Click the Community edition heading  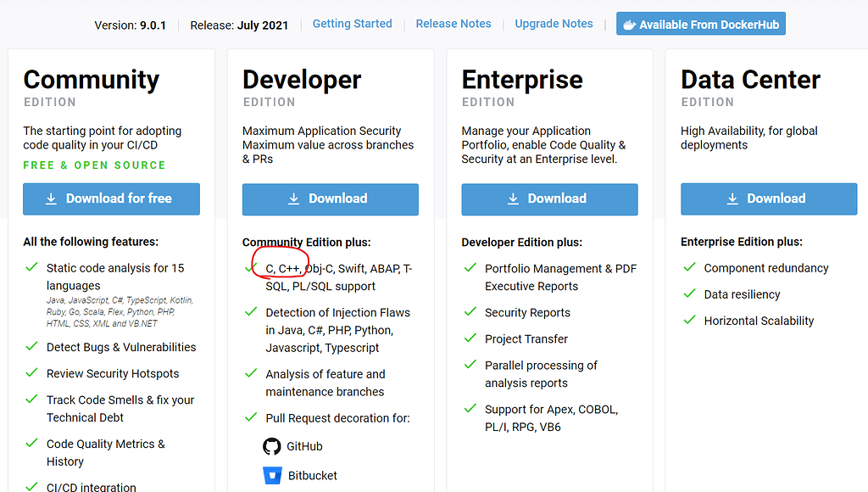[92, 80]
